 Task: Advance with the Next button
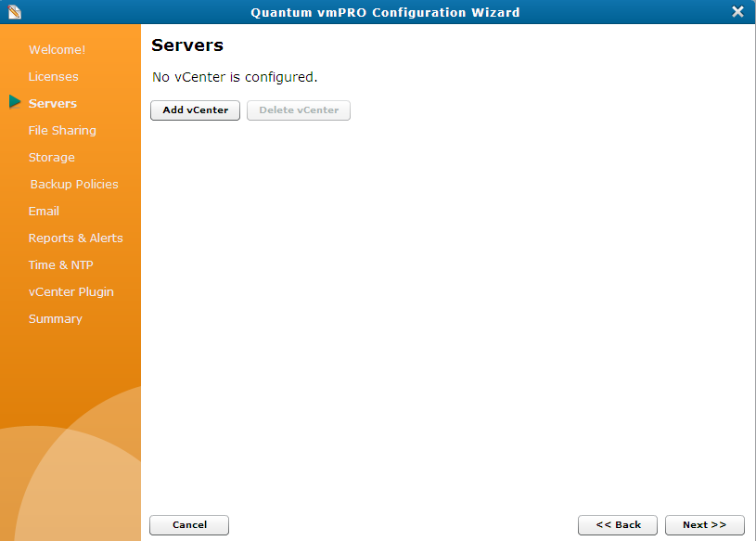[x=705, y=524]
